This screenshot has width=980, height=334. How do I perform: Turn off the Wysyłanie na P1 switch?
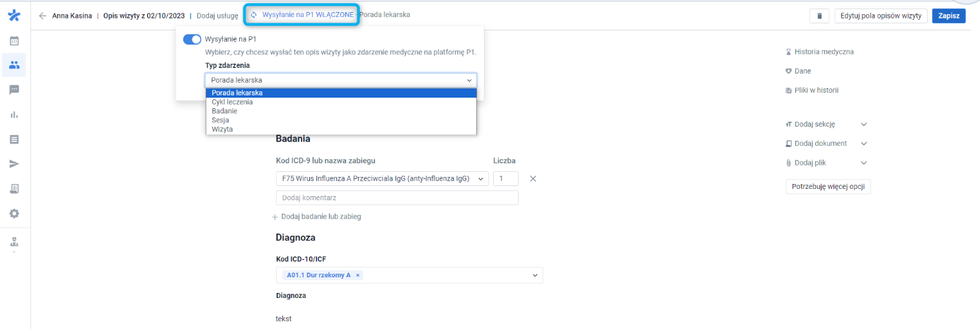click(192, 40)
